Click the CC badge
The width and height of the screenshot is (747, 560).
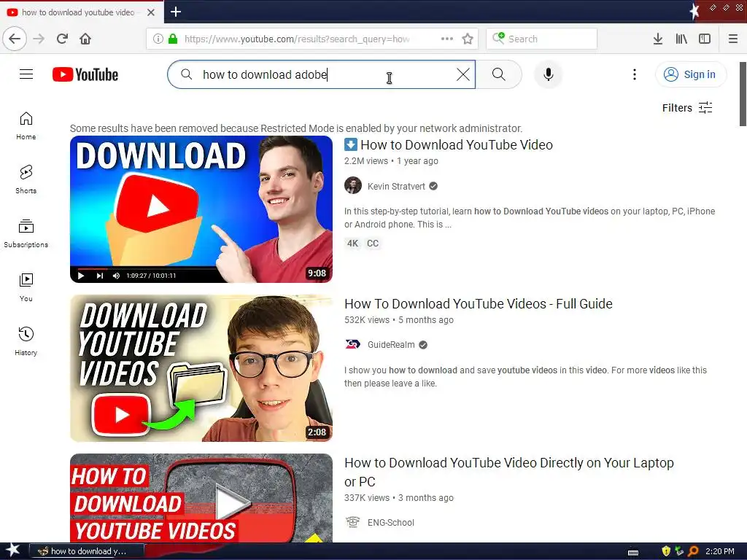click(373, 244)
